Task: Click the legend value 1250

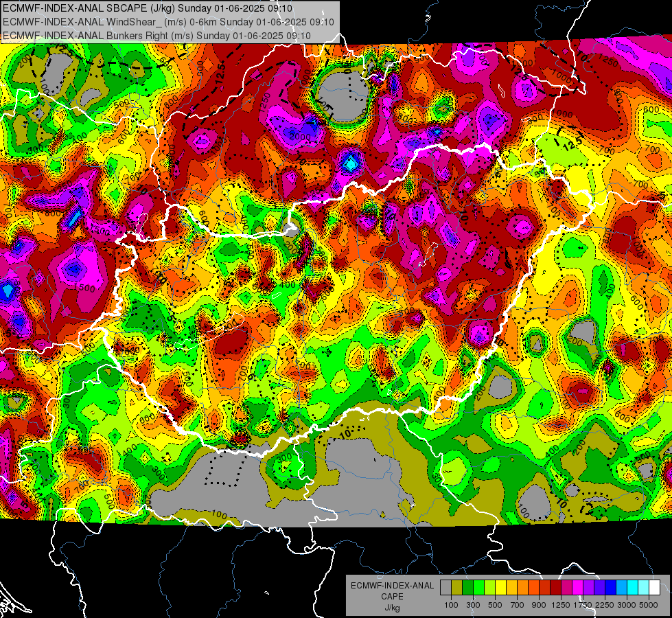Action: pos(561,605)
